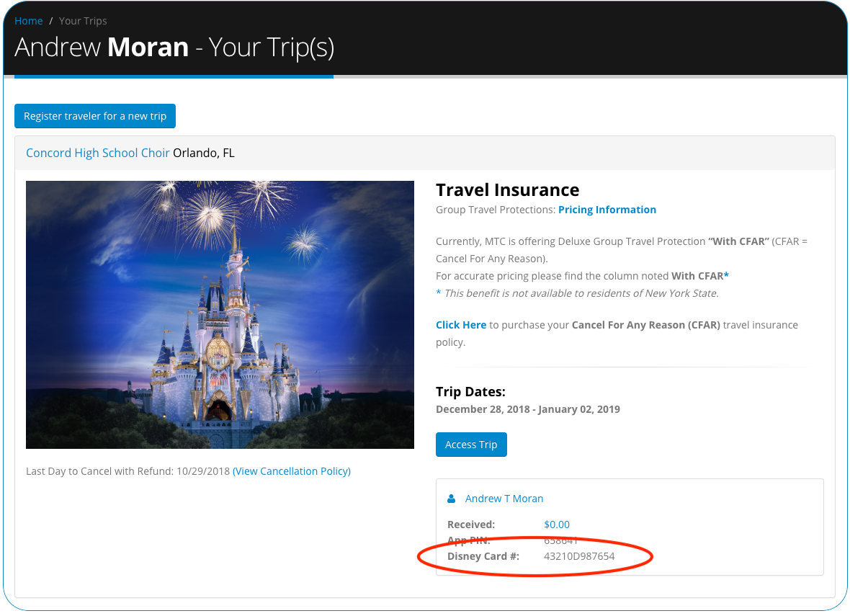Image resolution: width=850 pixels, height=616 pixels.
Task: Follow the Click Here insurance purchase link
Action: tap(461, 325)
